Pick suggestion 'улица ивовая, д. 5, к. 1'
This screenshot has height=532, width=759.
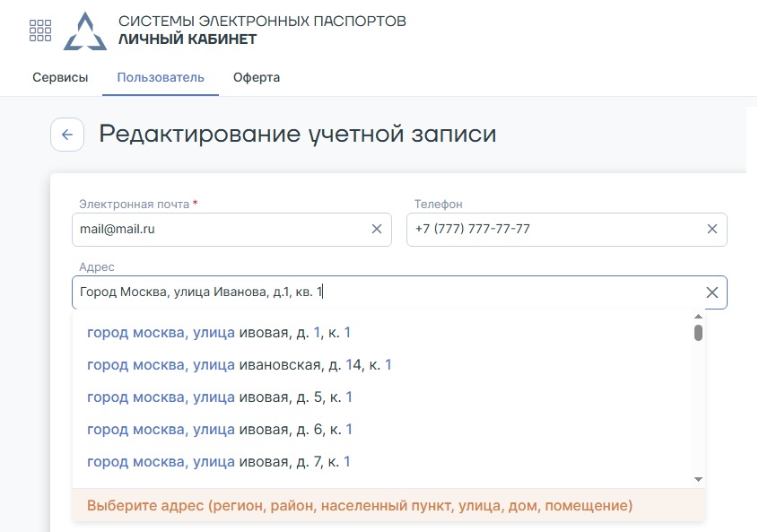[x=219, y=397]
